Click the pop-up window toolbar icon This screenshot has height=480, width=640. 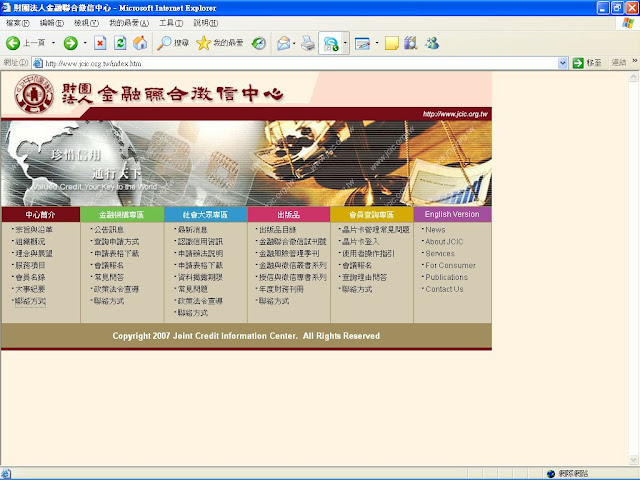click(362, 43)
